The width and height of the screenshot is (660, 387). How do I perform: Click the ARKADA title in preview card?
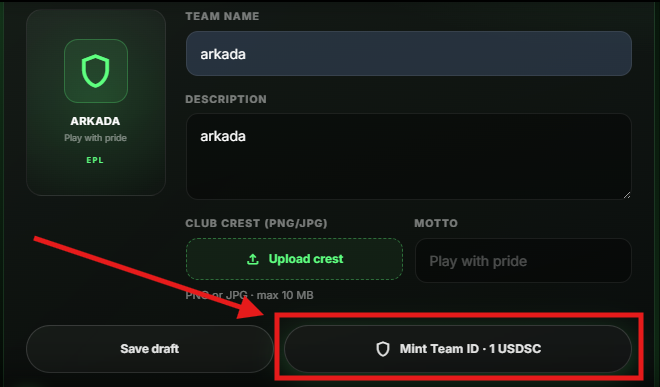[95, 121]
